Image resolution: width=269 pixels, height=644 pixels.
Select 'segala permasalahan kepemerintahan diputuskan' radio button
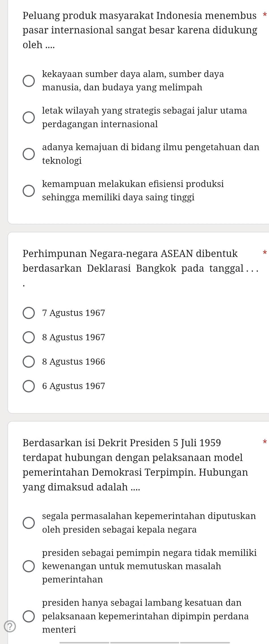(x=29, y=523)
